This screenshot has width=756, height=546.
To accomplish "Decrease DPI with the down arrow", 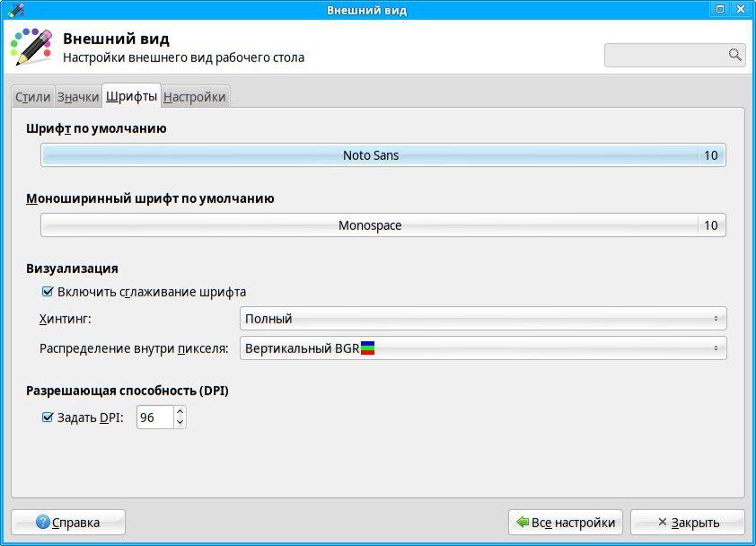I will [180, 423].
